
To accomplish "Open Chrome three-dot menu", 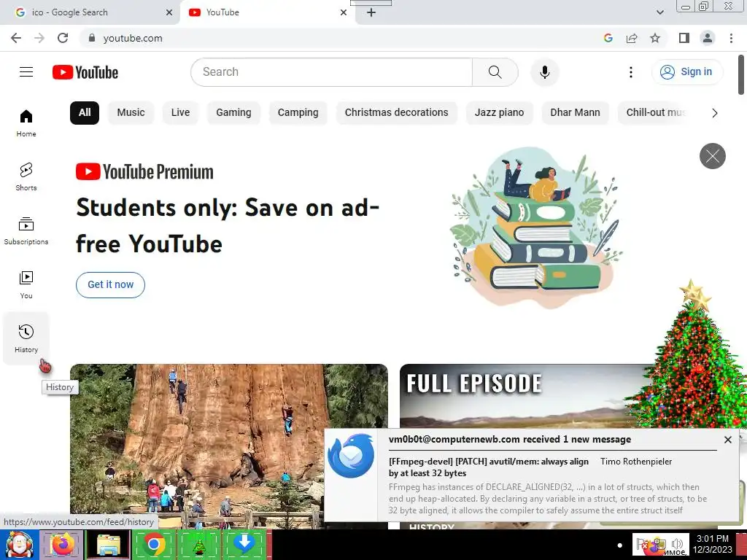I will point(731,38).
